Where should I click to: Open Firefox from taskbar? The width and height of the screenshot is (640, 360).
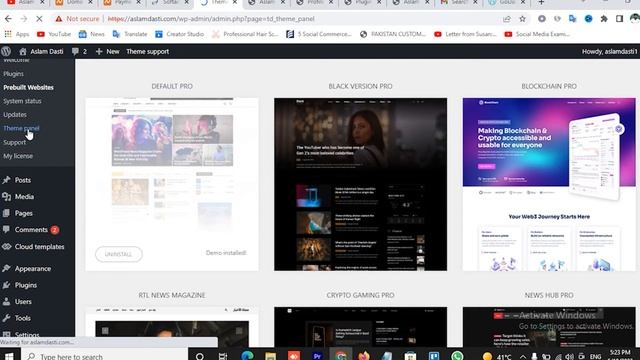tap(364, 356)
